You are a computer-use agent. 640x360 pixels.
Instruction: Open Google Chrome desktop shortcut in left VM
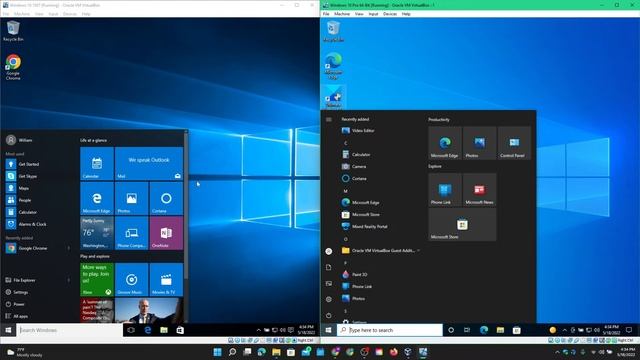pyautogui.click(x=13, y=67)
